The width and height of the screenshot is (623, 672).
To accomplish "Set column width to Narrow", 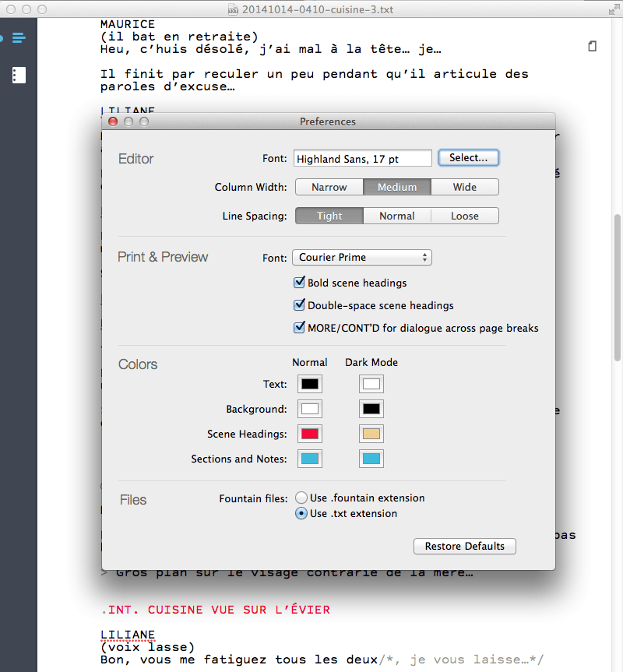I will 329,187.
